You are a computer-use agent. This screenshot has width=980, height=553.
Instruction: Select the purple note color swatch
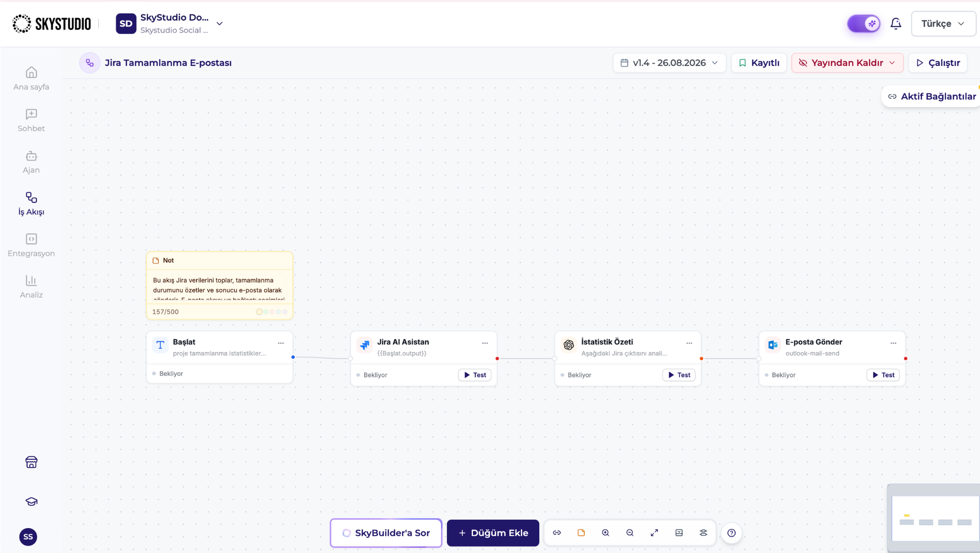pos(285,312)
